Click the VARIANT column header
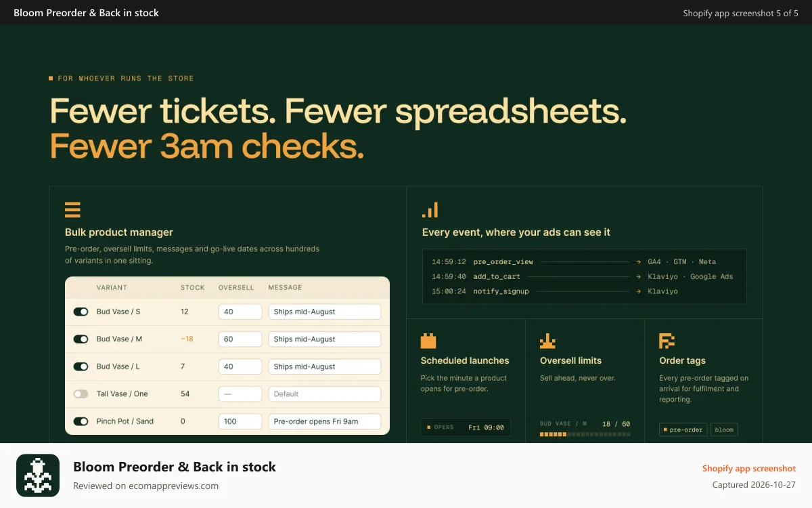812x508 pixels. [112, 288]
